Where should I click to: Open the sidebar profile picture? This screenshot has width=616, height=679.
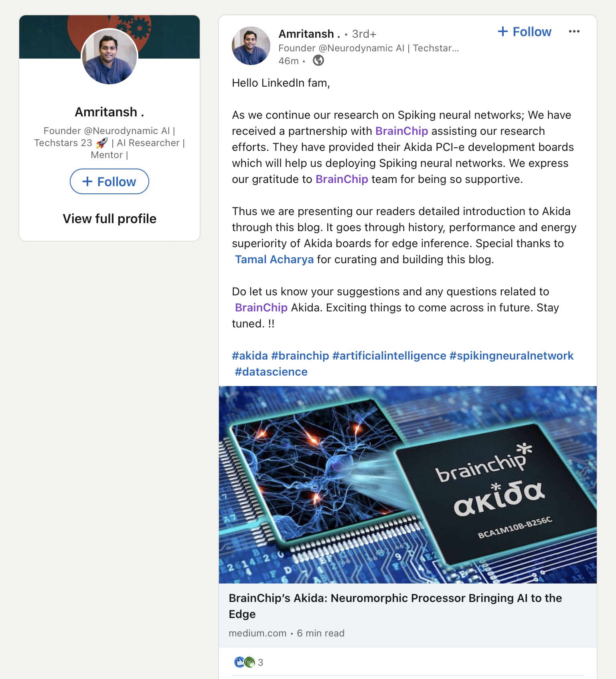[x=109, y=57]
